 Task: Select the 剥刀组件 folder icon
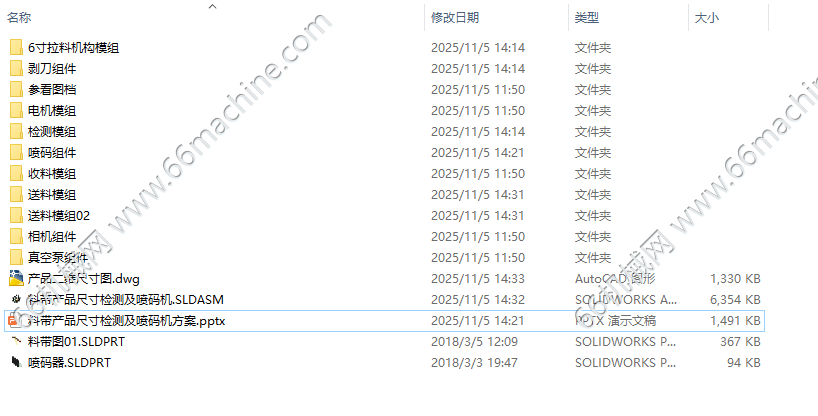click(16, 68)
